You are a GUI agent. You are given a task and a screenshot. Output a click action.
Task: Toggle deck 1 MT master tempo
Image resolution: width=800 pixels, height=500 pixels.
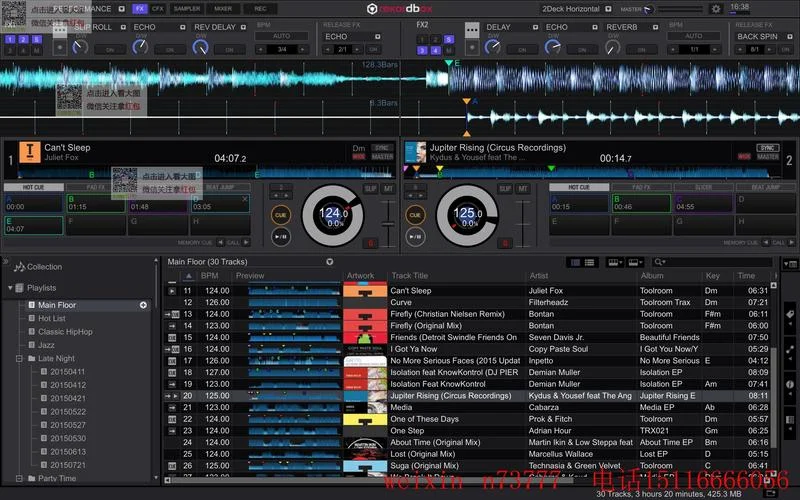[388, 189]
